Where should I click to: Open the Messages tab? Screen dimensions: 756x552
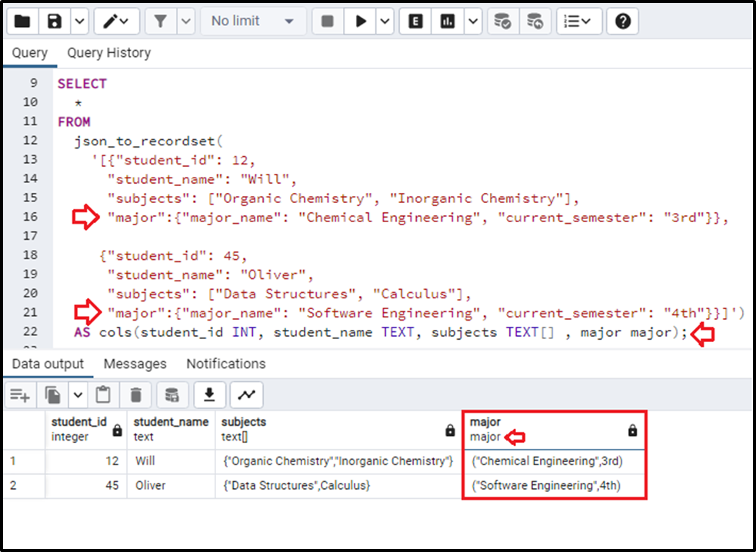(135, 363)
